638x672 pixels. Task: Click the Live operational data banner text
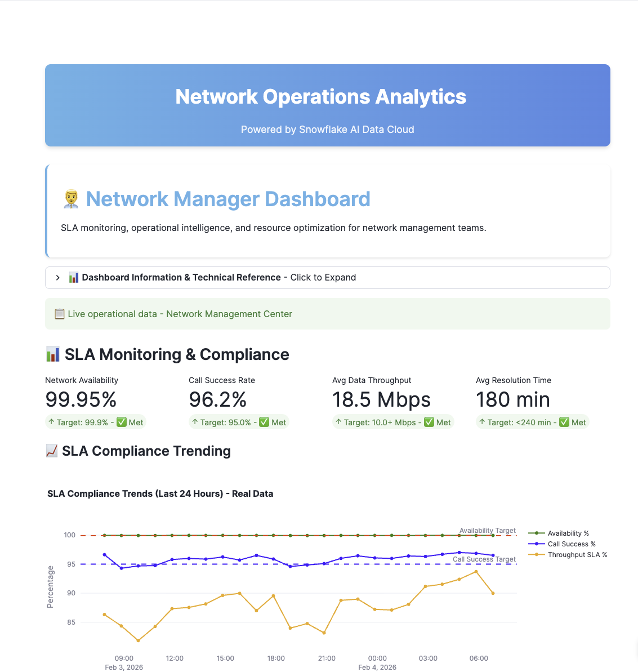(x=180, y=314)
